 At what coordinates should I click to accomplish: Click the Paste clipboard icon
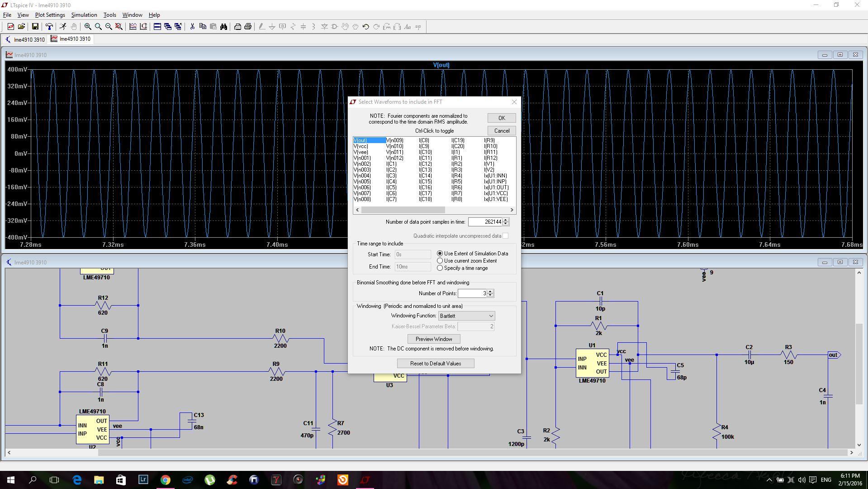point(213,27)
